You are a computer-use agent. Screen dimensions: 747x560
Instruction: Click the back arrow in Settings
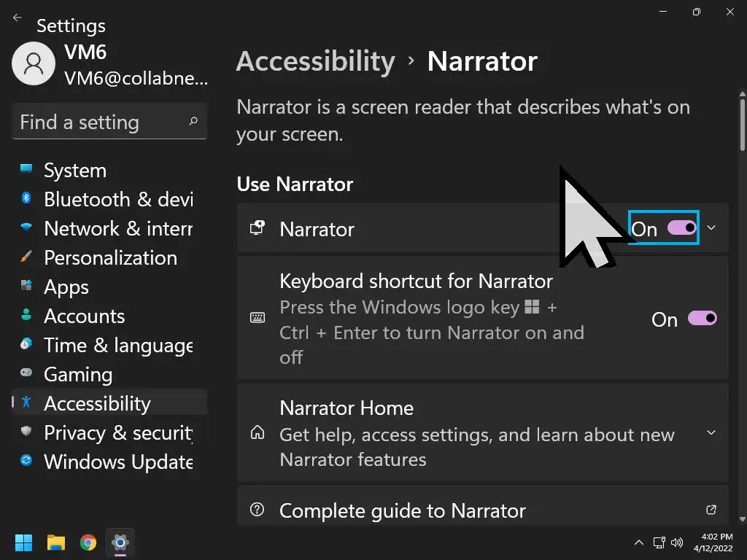[18, 17]
